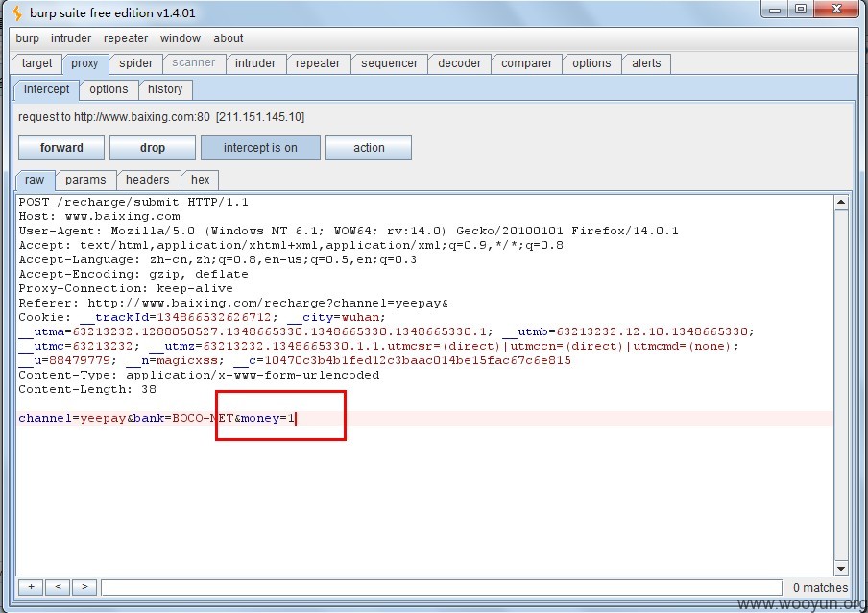868x613 pixels.
Task: Toggle the 'intercept is on' button
Action: click(260, 148)
